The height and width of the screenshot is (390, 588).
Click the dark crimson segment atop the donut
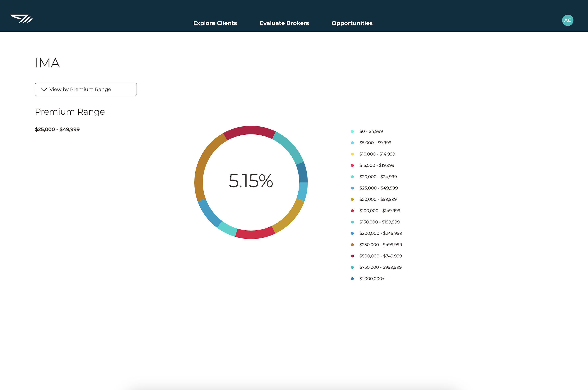[x=250, y=130]
